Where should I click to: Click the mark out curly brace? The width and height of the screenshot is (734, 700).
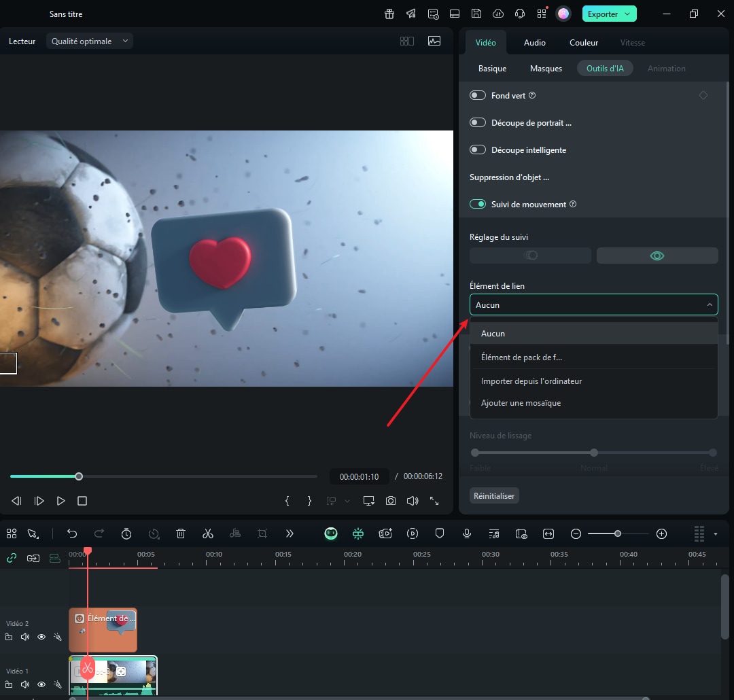[309, 501]
